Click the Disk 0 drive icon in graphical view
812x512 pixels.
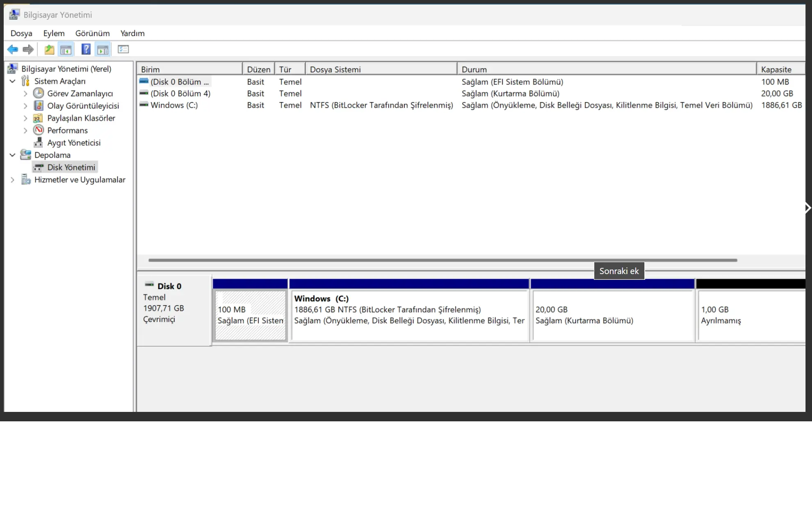pos(149,284)
